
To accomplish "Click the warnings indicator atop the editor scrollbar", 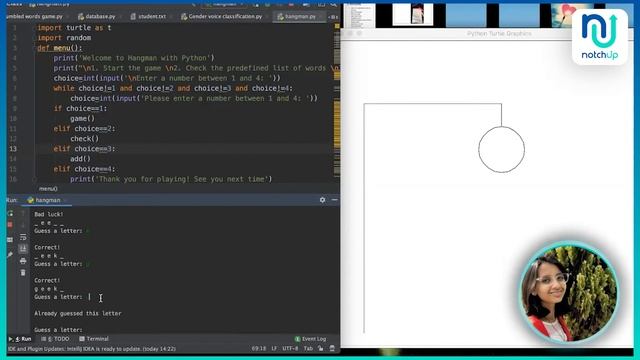I will (337, 26).
